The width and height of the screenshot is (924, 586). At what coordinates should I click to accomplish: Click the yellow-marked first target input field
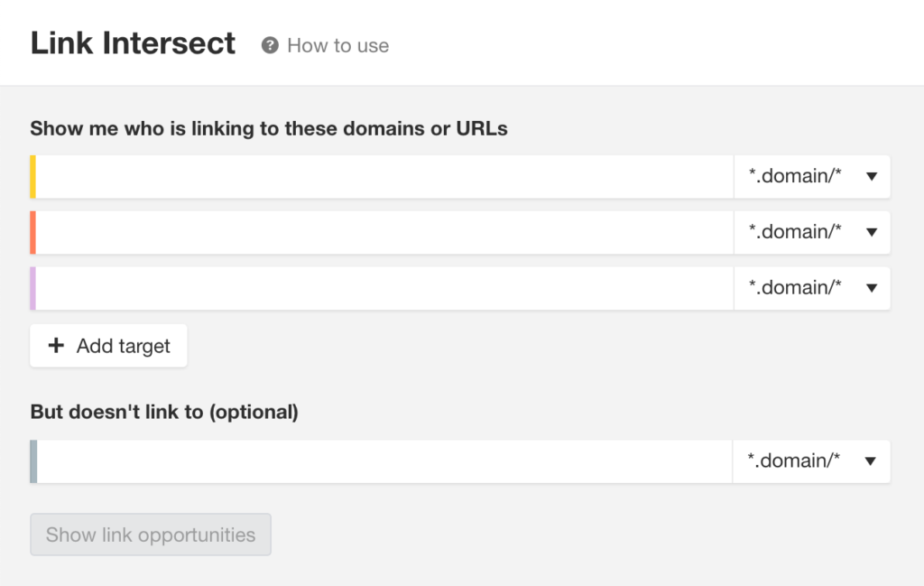384,176
